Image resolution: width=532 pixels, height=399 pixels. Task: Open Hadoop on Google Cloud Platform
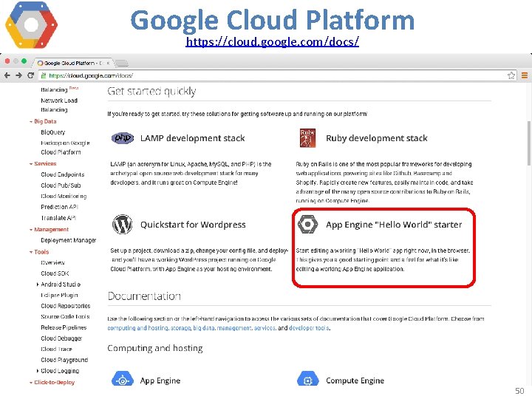pos(65,148)
